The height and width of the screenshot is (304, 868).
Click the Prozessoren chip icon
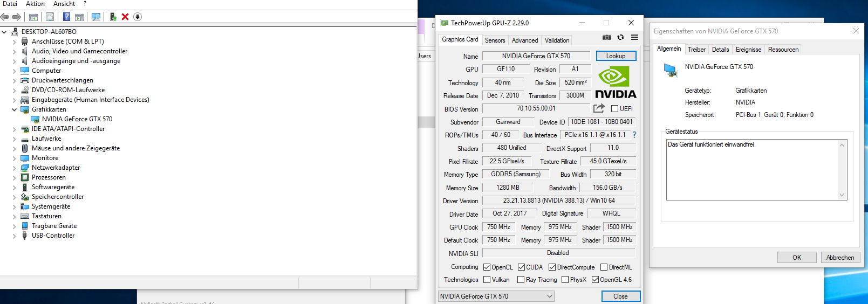(x=25, y=177)
